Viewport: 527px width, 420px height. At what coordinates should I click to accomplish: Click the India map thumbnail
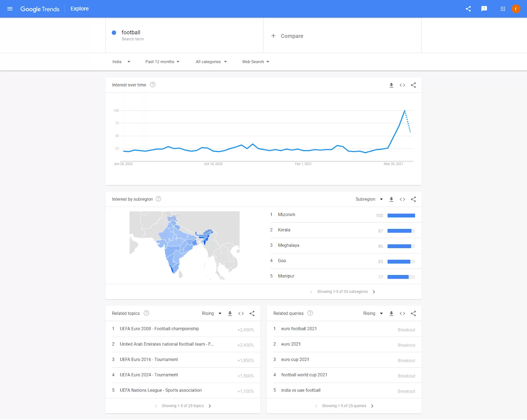[x=184, y=245]
